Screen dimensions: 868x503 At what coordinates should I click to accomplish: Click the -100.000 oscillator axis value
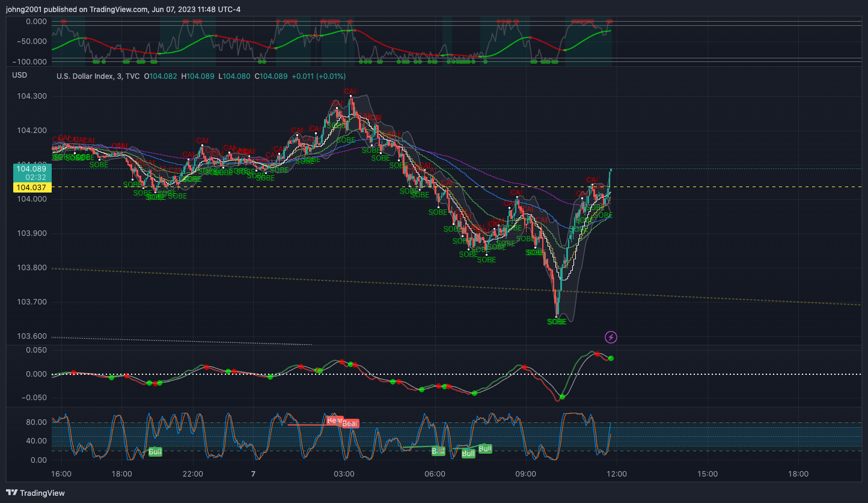(x=30, y=61)
